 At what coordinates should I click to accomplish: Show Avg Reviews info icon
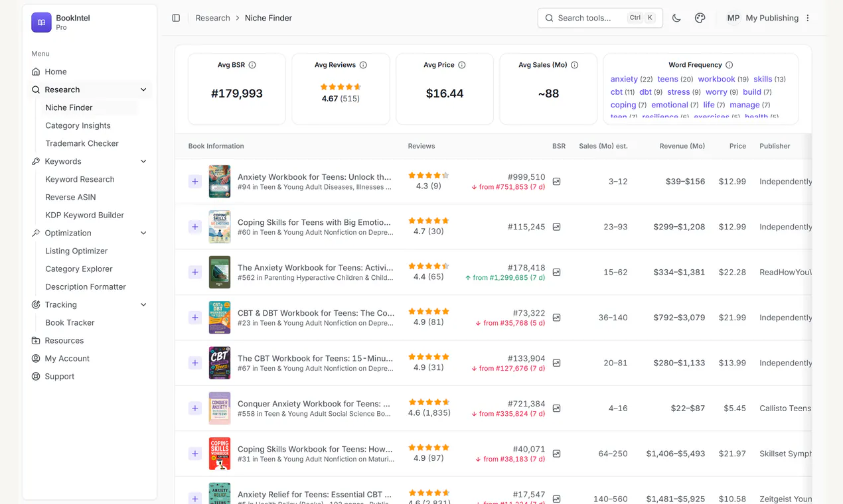363,65
